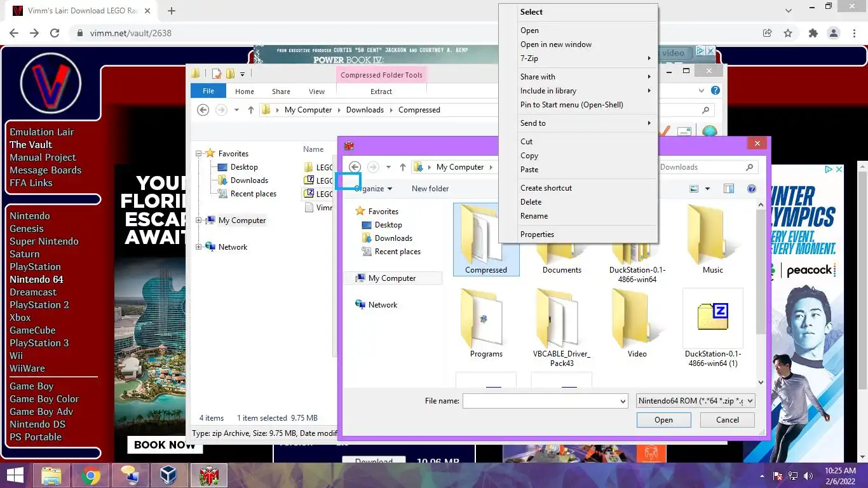868x488 pixels.
Task: Select Recent places in explorer window tree
Action: pos(253,194)
